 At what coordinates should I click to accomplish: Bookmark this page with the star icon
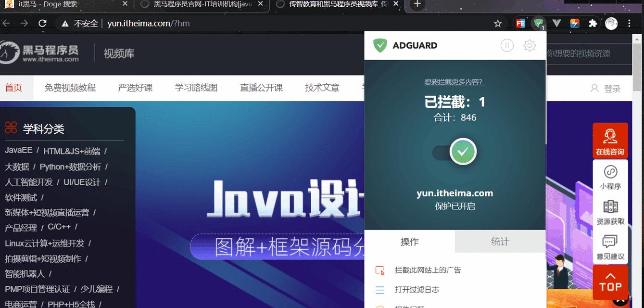(498, 23)
